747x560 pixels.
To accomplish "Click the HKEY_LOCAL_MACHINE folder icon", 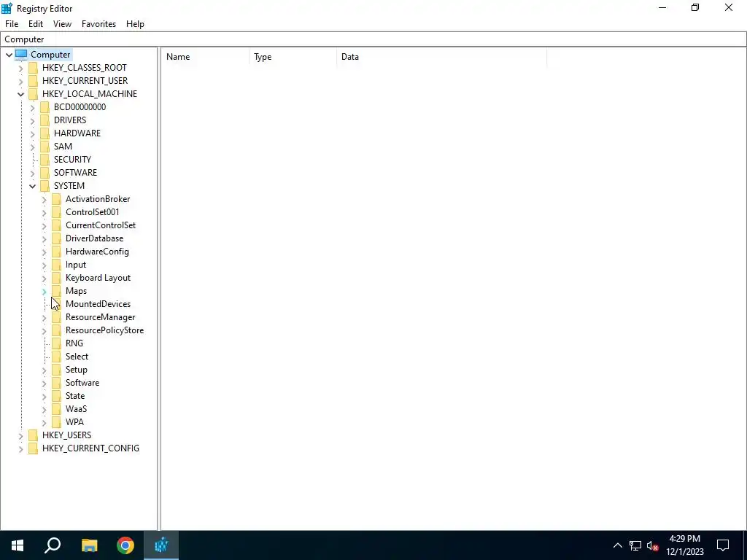I will [x=33, y=94].
